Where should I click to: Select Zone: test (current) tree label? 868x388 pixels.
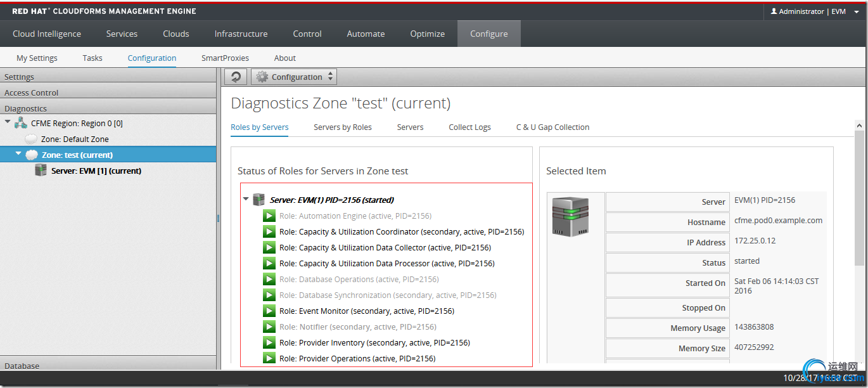pyautogui.click(x=77, y=155)
